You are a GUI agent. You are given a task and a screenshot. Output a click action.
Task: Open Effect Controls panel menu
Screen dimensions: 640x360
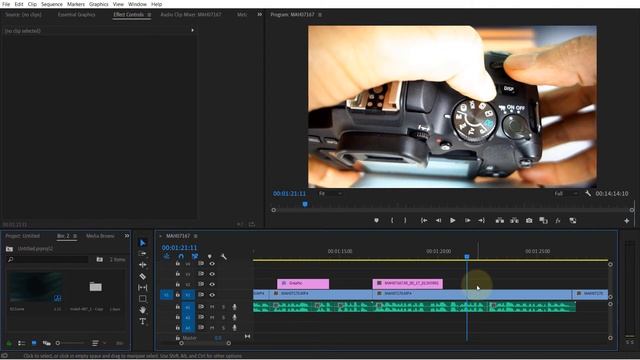pyautogui.click(x=149, y=15)
